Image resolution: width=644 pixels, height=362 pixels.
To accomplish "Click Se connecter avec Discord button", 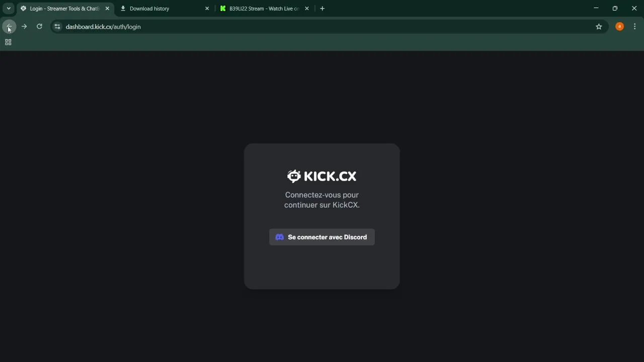I will 322,237.
